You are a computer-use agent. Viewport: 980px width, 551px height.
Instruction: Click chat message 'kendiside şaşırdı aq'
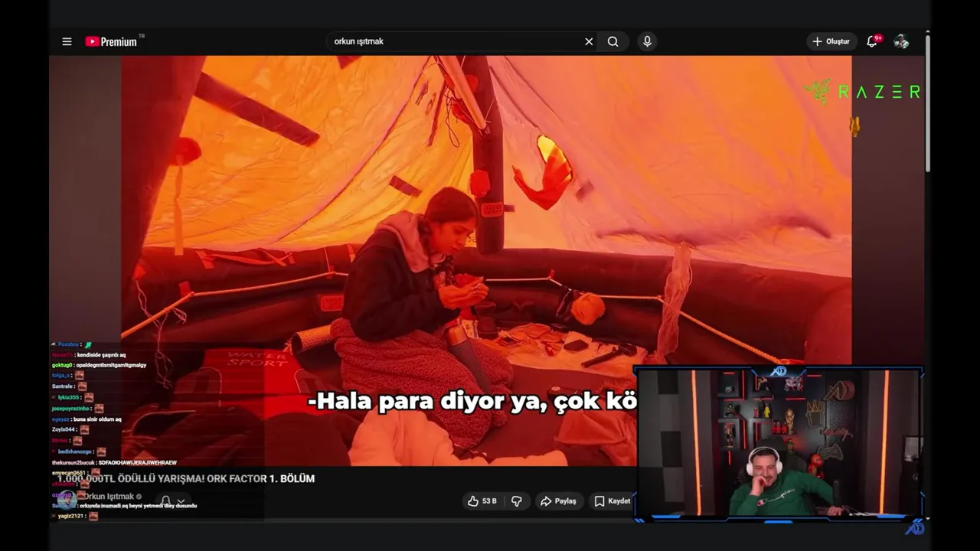pyautogui.click(x=100, y=355)
